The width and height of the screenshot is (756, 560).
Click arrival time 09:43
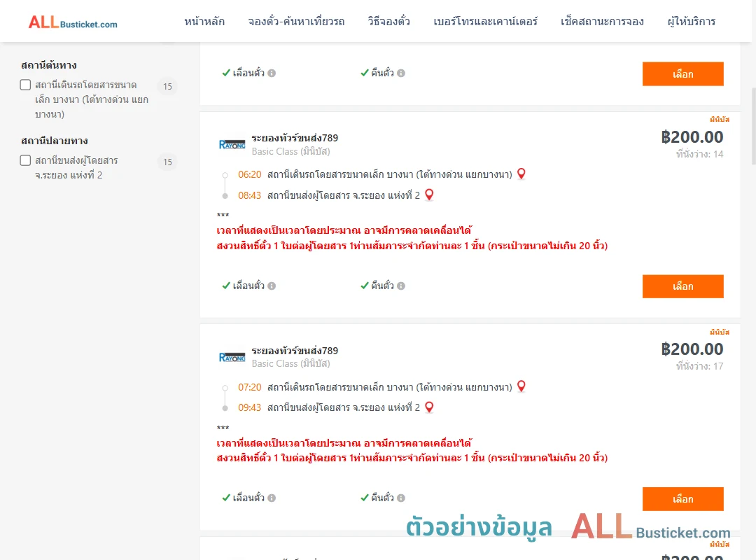click(x=249, y=407)
